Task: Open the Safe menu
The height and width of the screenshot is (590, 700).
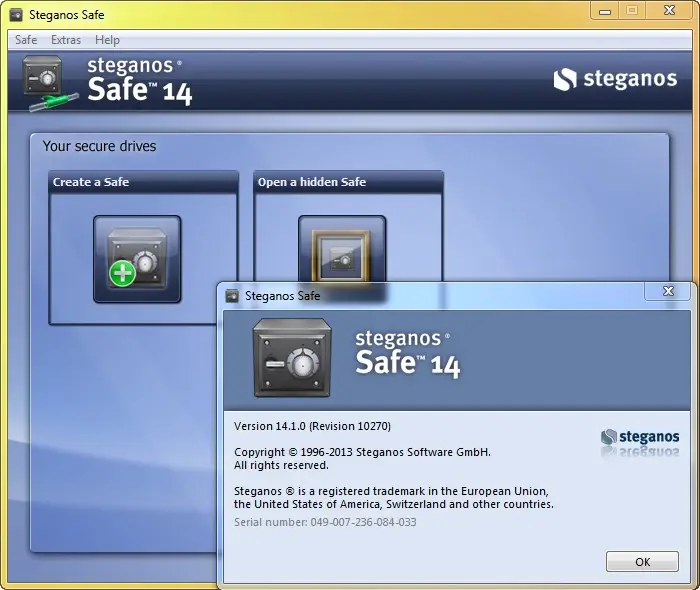Action: click(26, 40)
